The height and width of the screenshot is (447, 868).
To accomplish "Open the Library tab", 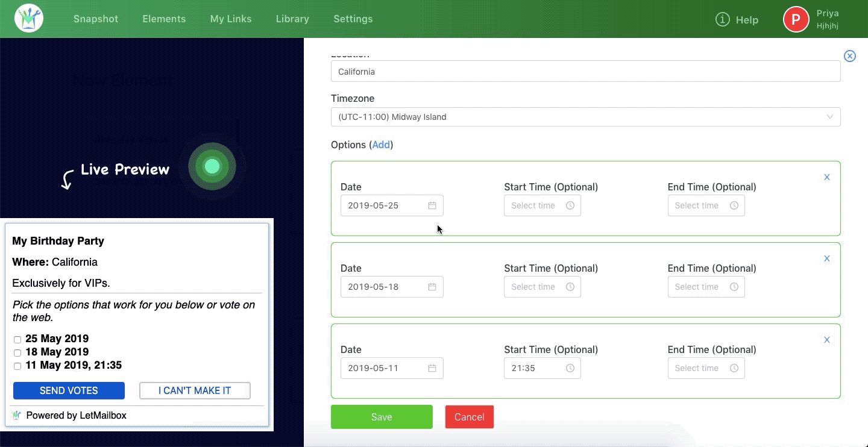I will [292, 19].
